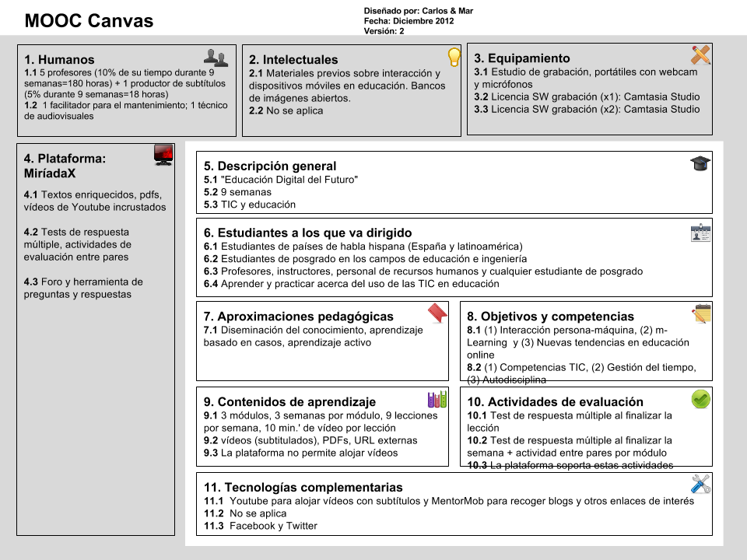
Task: Click the pencil and ruler icon in Equipamiento
Action: (700, 54)
